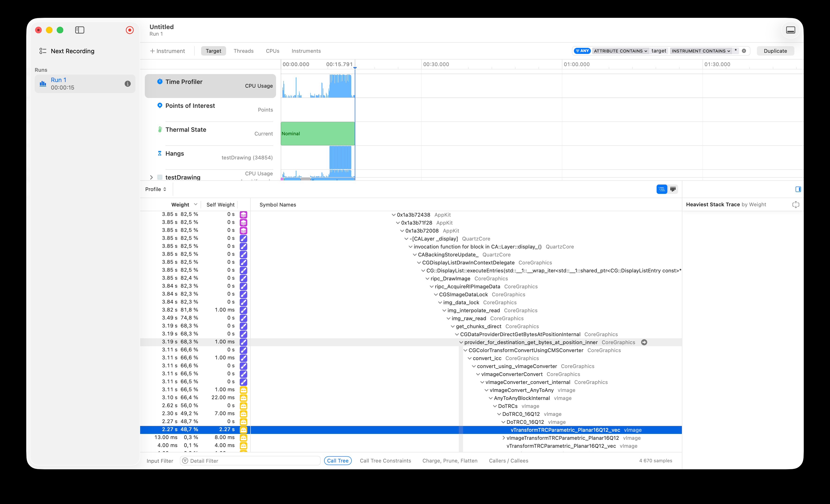Toggle the right inspector panel icon
This screenshot has height=504, width=830.
point(798,189)
